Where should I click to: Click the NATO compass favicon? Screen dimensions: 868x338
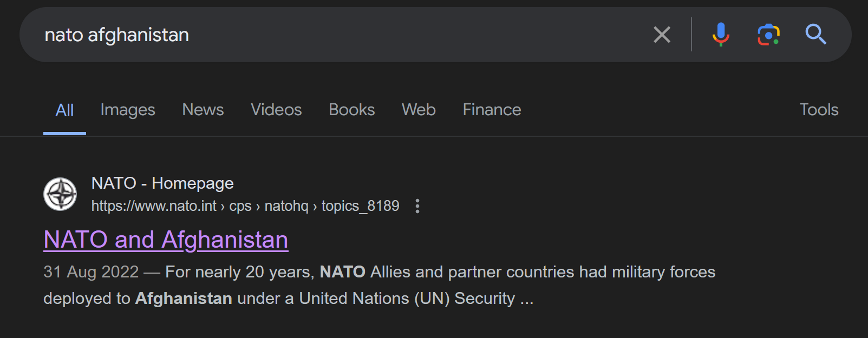(x=60, y=194)
